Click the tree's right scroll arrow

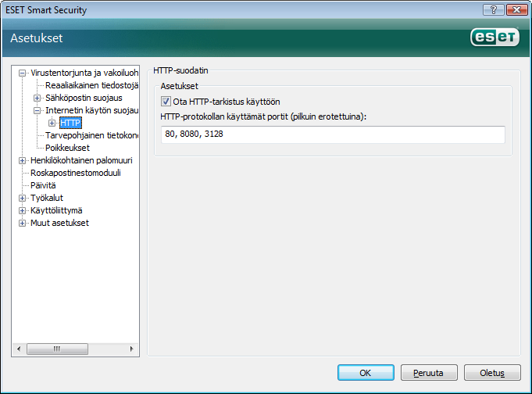pos(132,349)
